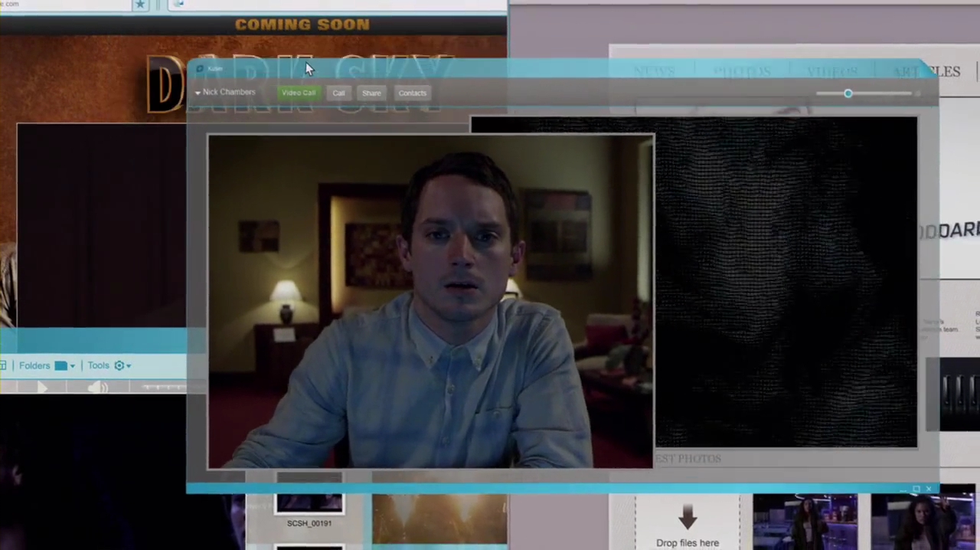Click the Tools gear icon
The width and height of the screenshot is (980, 550).
(119, 366)
